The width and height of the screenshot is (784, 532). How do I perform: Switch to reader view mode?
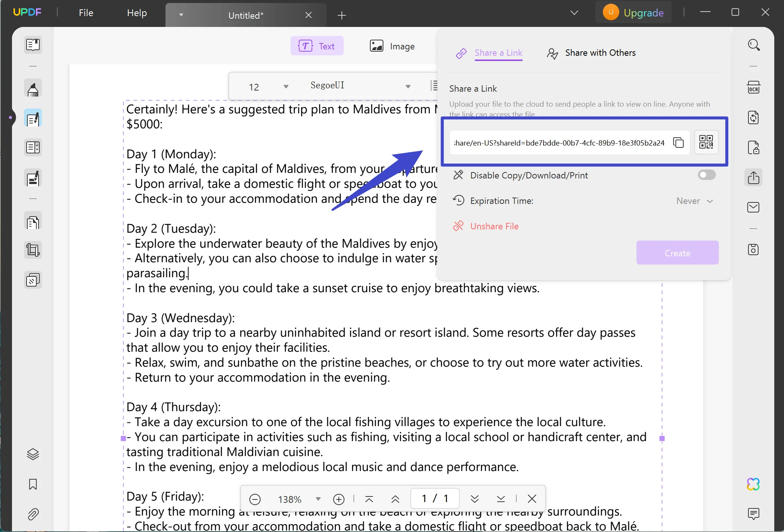(x=33, y=45)
